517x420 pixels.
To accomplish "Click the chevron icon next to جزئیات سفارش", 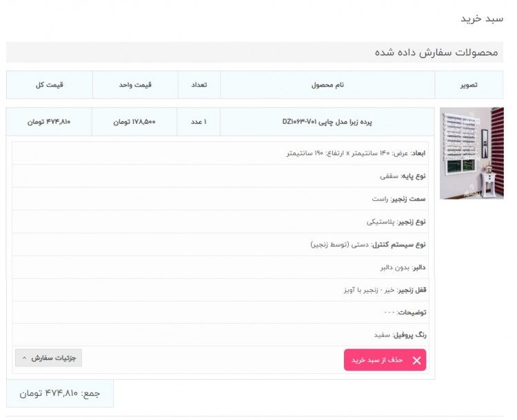I will 24,358.
